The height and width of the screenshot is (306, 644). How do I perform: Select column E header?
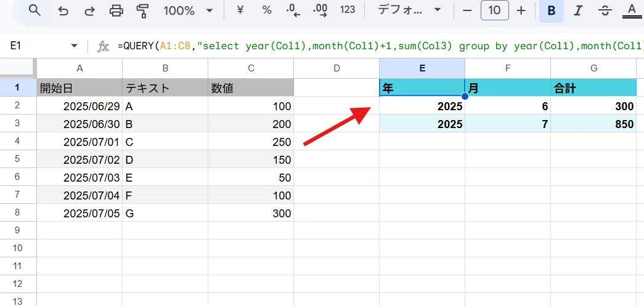click(x=422, y=68)
